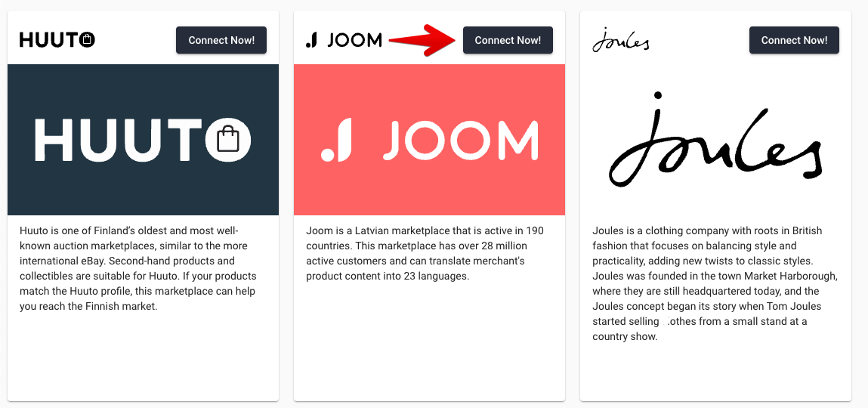Click the shopping bag icon in Huuto banner
Image resolution: width=868 pixels, height=408 pixels.
point(228,139)
